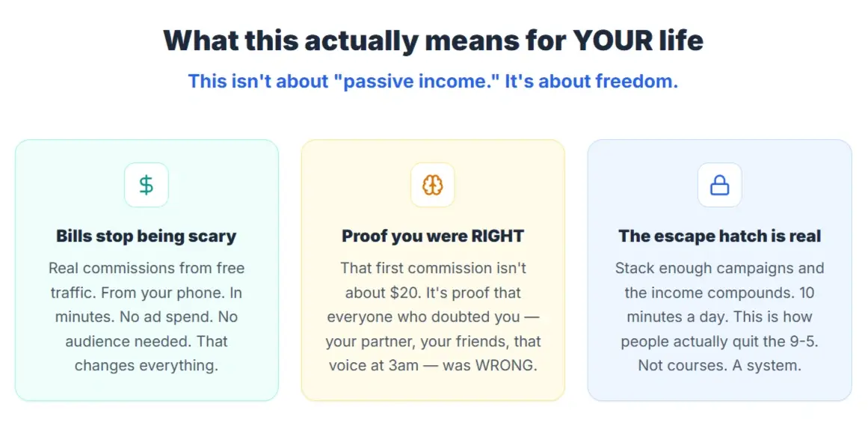Click 'Not courses. A system.' text

coord(720,366)
